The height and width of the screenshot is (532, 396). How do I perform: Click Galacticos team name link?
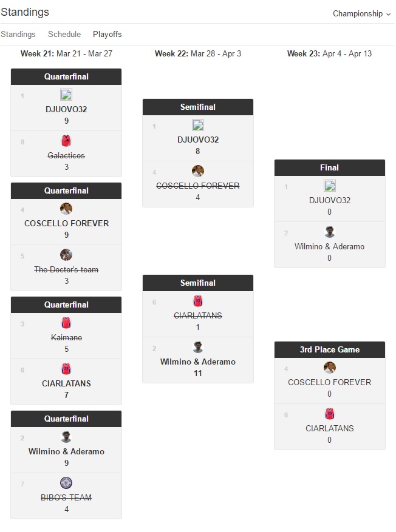pos(66,155)
